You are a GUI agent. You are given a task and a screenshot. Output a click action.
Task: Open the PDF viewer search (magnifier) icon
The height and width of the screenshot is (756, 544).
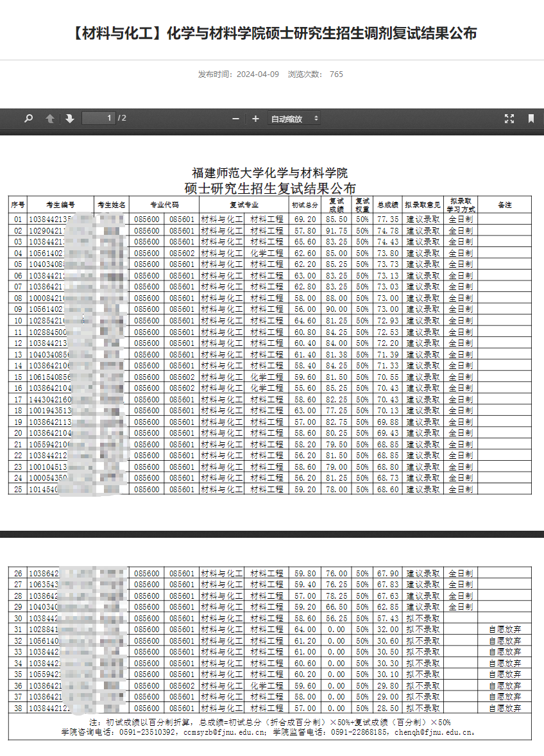click(x=28, y=118)
